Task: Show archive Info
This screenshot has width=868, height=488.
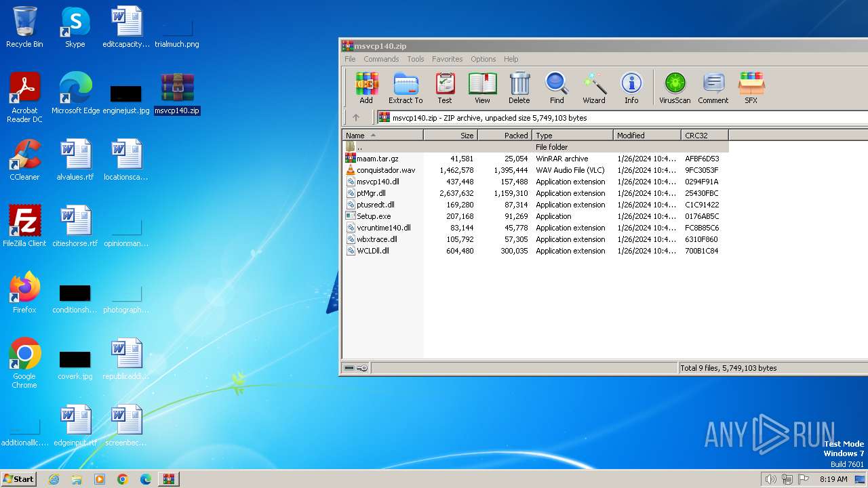Action: [x=631, y=88]
